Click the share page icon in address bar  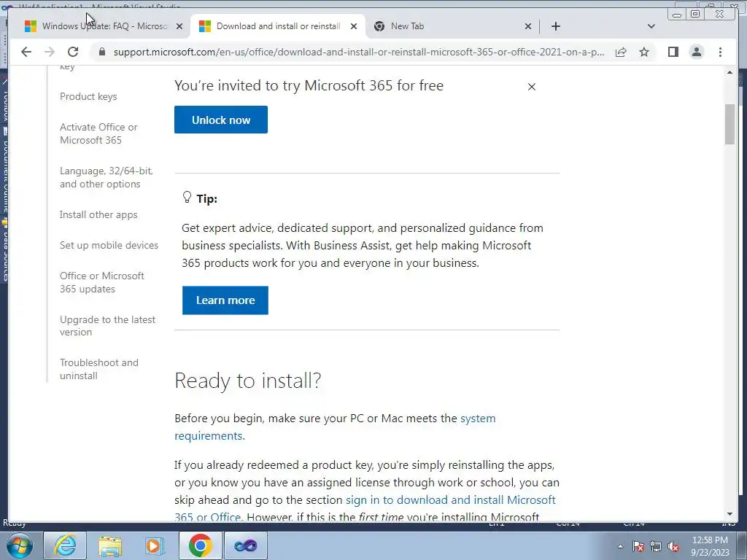click(621, 52)
